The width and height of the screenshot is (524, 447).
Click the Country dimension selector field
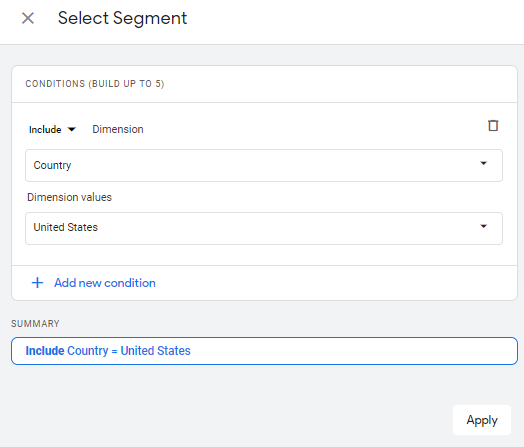[264, 165]
